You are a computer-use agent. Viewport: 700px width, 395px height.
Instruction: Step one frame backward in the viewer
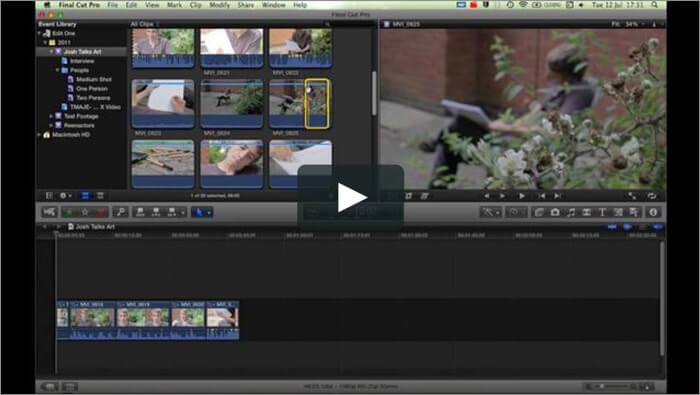tap(487, 196)
